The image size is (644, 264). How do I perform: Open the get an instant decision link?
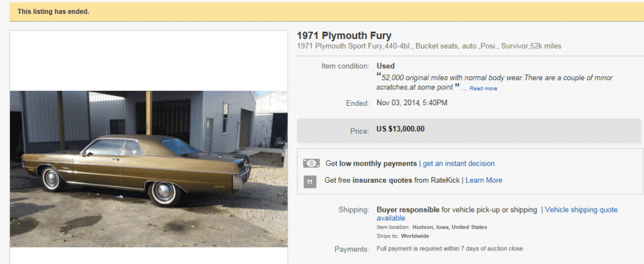[x=458, y=164]
